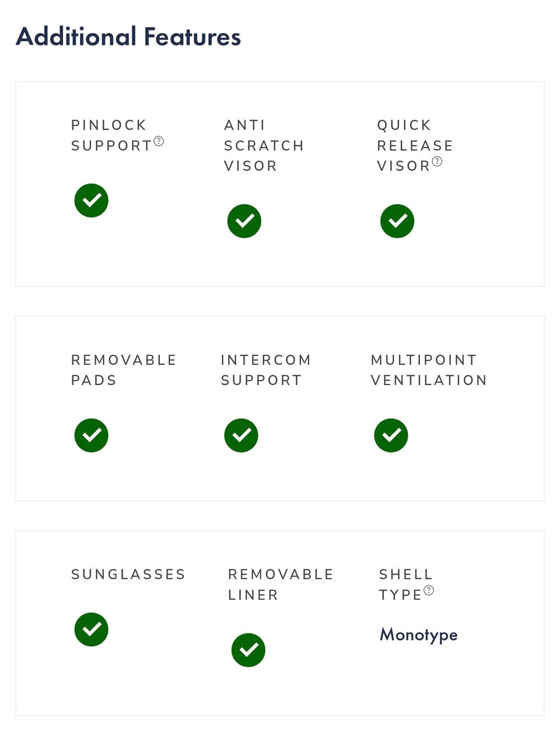Click the Quick Release Visor checkmark
The height and width of the screenshot is (734, 560).
click(397, 221)
